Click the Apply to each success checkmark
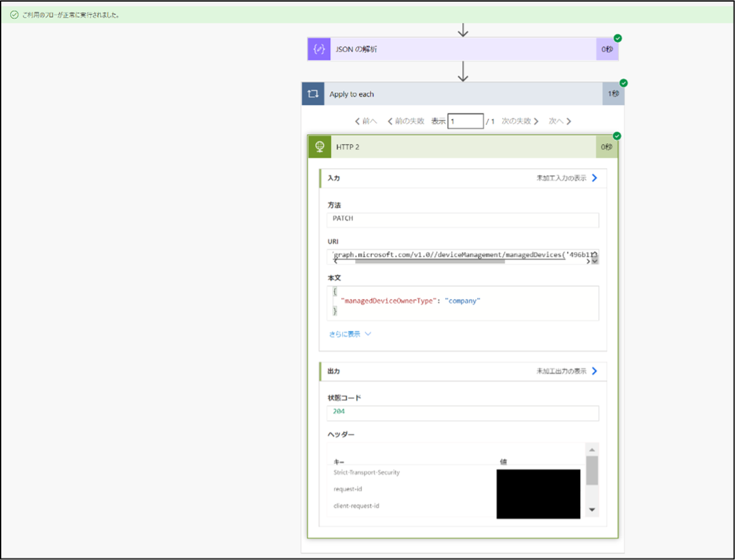 click(623, 83)
